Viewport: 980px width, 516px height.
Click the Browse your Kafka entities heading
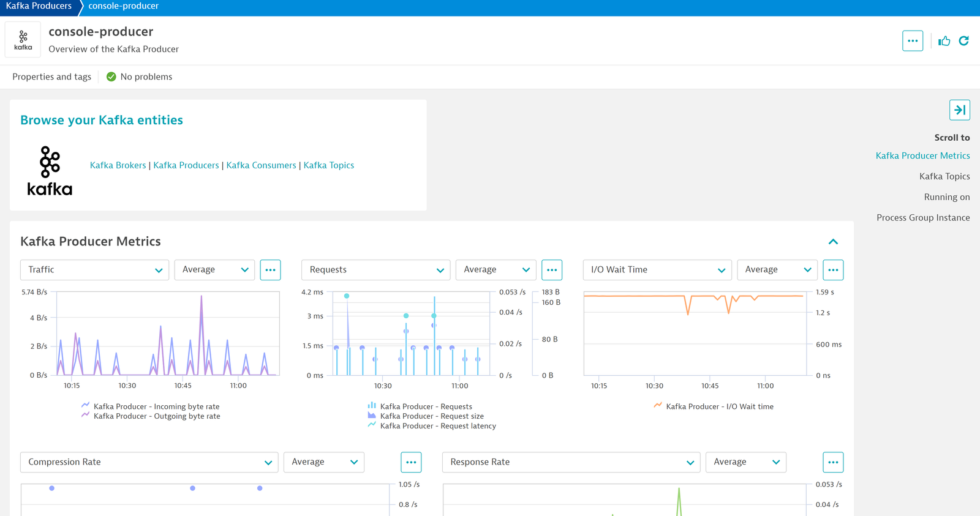coord(102,120)
